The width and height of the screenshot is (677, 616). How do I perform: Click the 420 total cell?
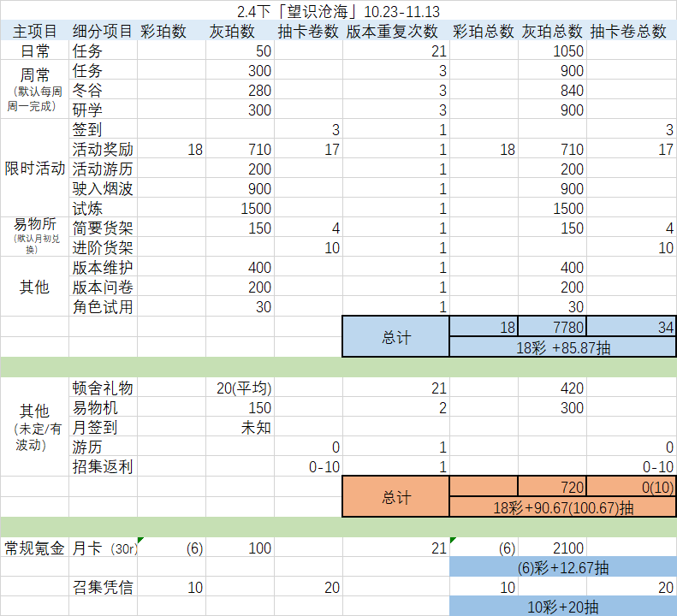[x=552, y=388]
